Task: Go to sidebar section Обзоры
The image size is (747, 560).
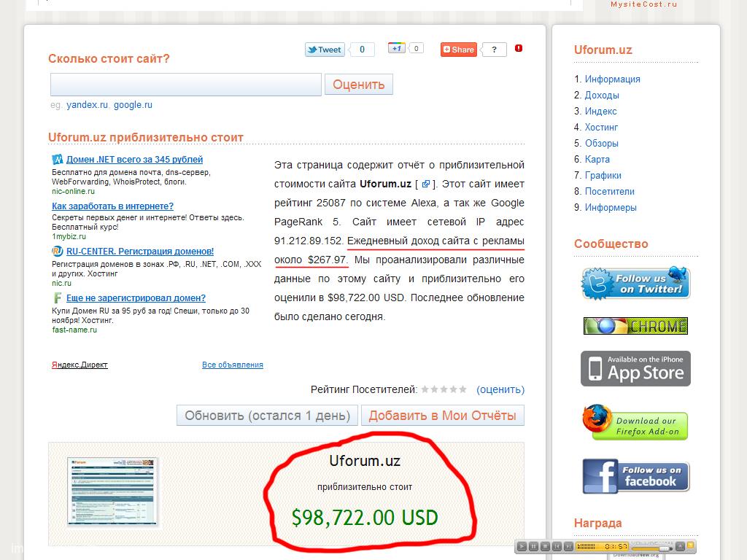Action: [x=602, y=144]
